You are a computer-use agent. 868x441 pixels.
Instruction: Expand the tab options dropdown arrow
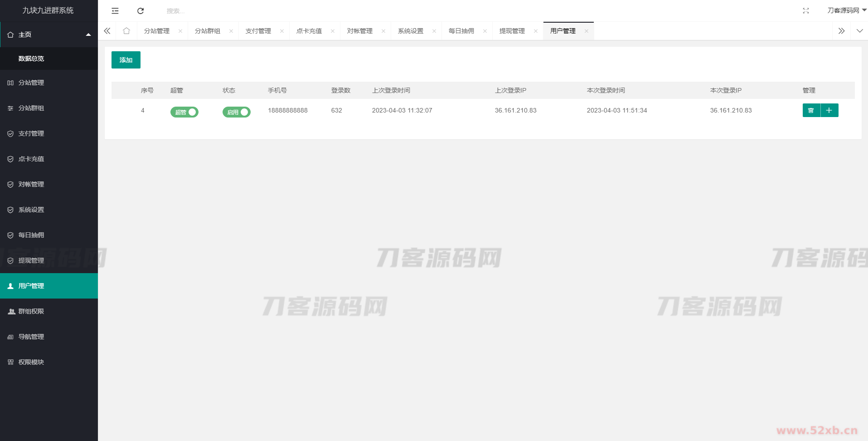859,31
